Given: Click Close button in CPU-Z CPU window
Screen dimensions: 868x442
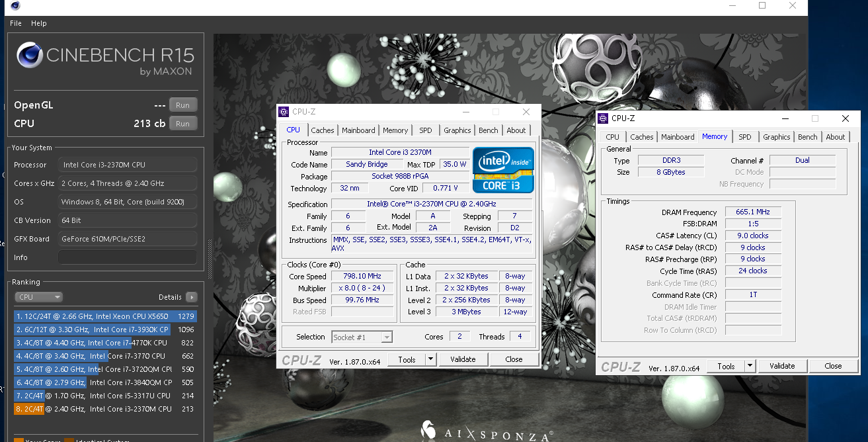Looking at the screenshot, I should 514,359.
